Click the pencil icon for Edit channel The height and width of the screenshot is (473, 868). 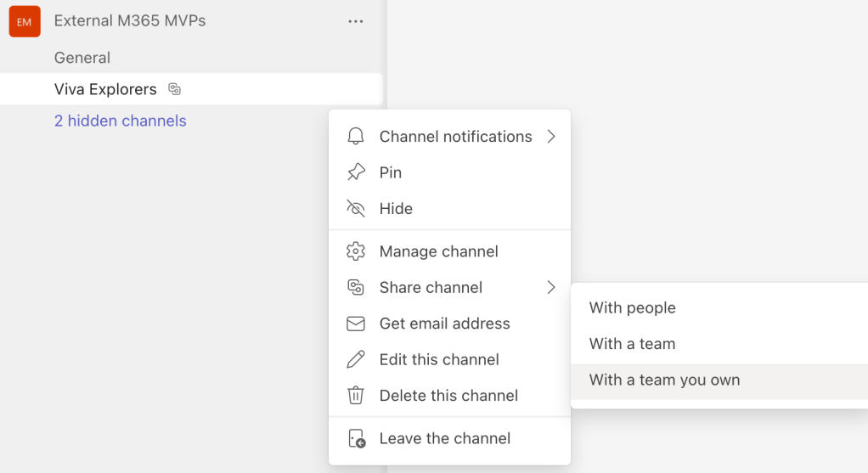pyautogui.click(x=356, y=360)
